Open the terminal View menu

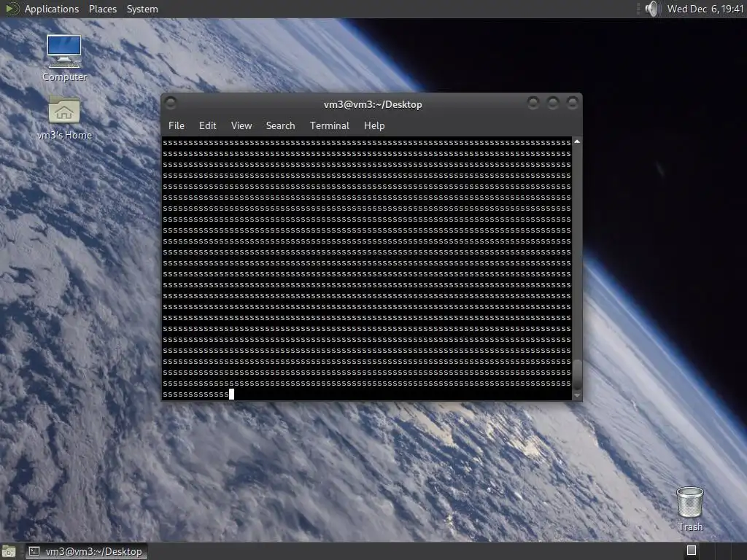pos(241,125)
